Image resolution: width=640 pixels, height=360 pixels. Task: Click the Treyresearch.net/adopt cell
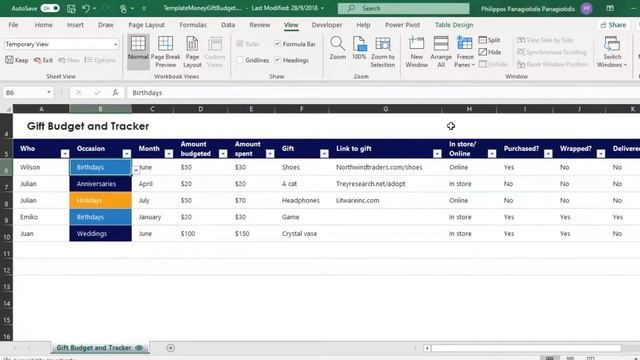click(x=385, y=184)
